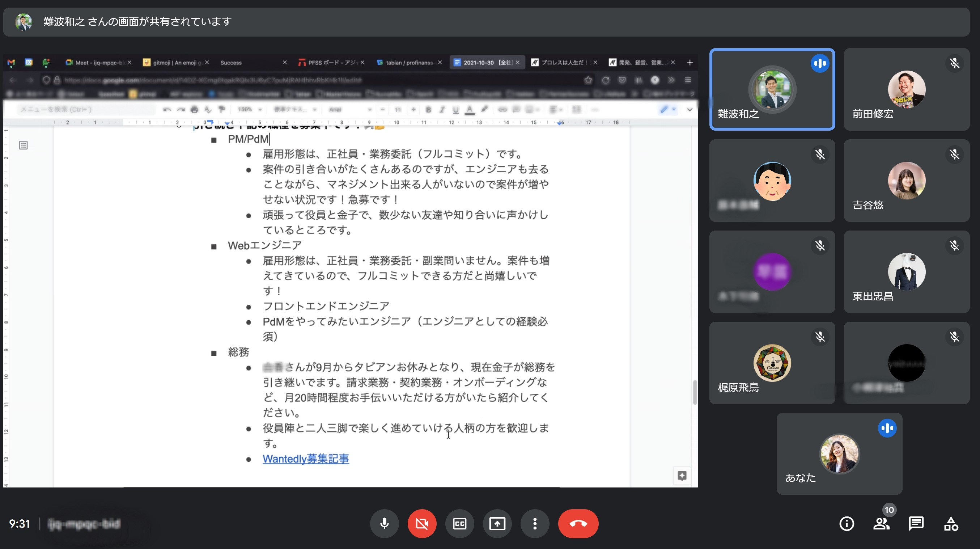Click the print icon in Docs toolbar
The image size is (980, 549).
pos(195,110)
